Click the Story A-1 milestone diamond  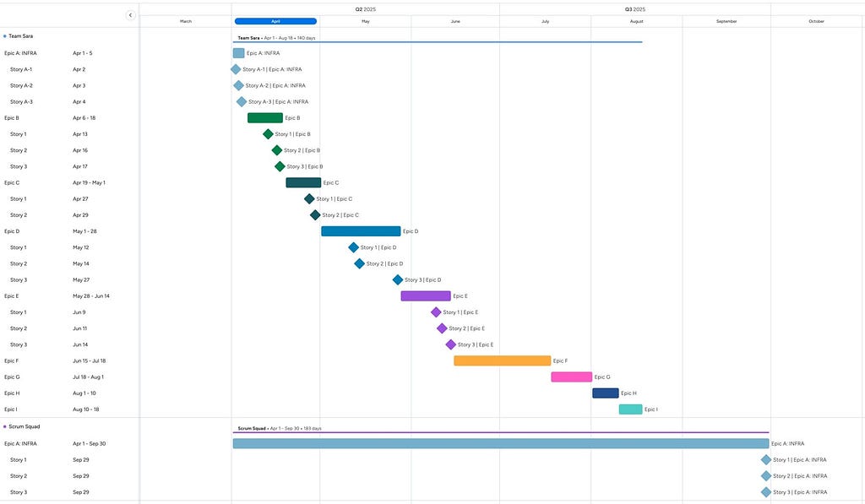(236, 69)
